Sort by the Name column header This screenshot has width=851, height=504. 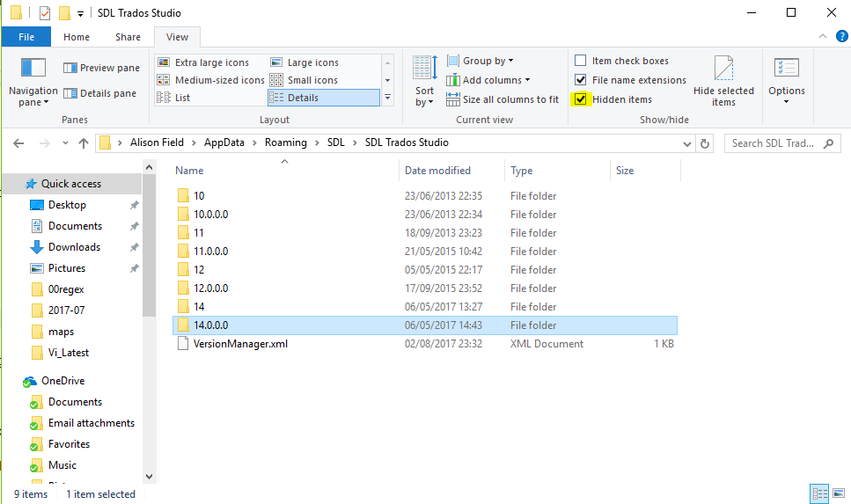(x=189, y=171)
